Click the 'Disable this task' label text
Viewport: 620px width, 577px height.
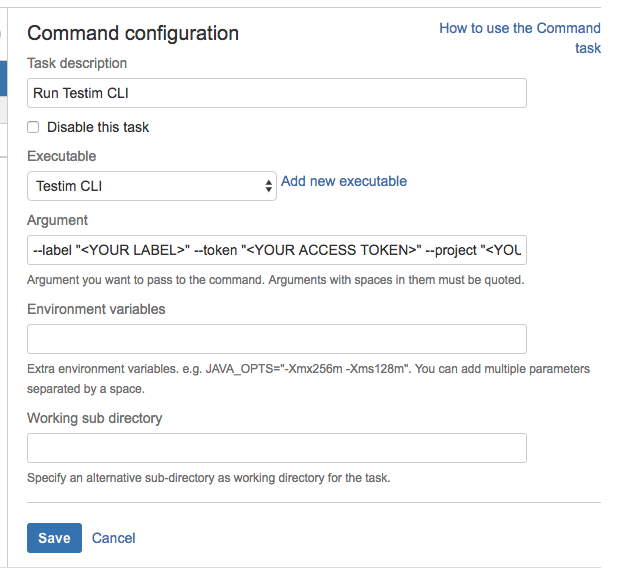point(98,127)
